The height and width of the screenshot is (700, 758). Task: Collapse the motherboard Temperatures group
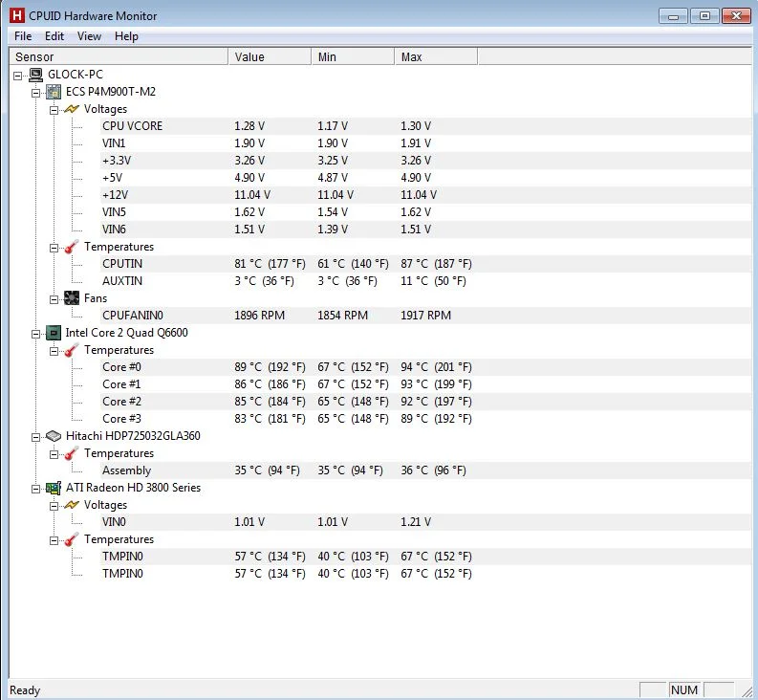pos(54,248)
